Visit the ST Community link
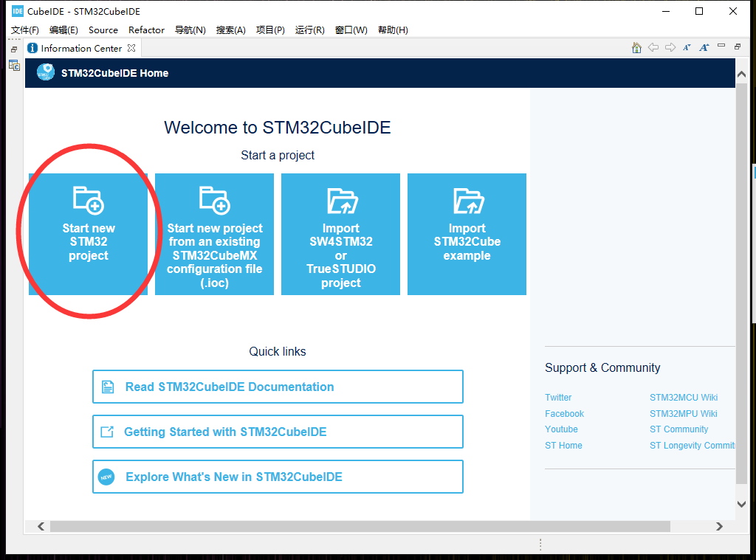This screenshot has width=756, height=560. tap(678, 429)
